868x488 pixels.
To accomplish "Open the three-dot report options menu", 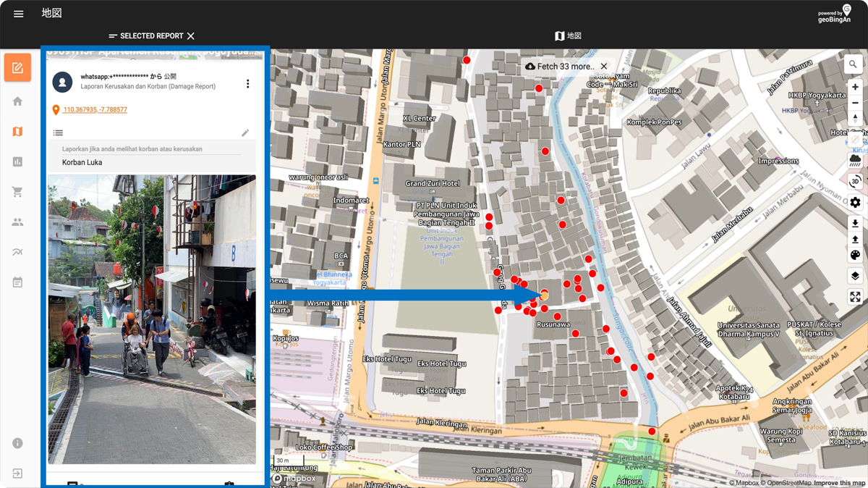I will (247, 84).
